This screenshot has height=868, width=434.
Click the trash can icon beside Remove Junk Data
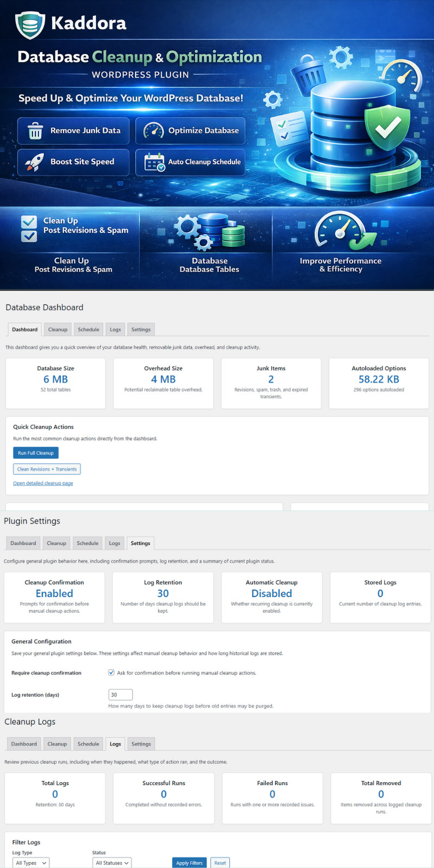35,131
